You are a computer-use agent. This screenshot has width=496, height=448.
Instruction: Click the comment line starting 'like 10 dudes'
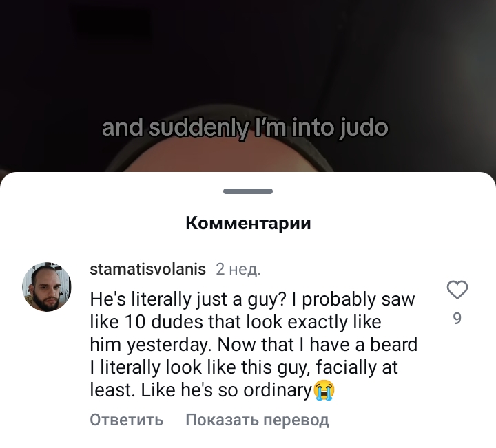tap(236, 322)
